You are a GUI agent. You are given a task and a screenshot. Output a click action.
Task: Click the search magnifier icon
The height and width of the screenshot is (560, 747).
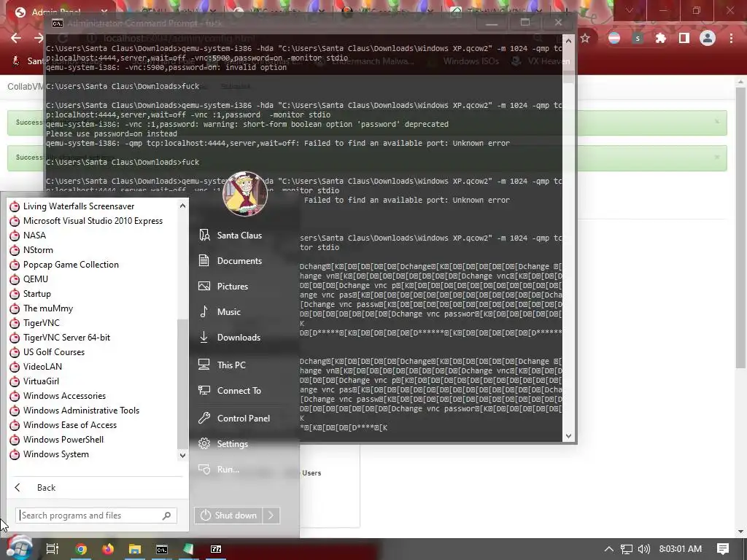click(x=167, y=516)
